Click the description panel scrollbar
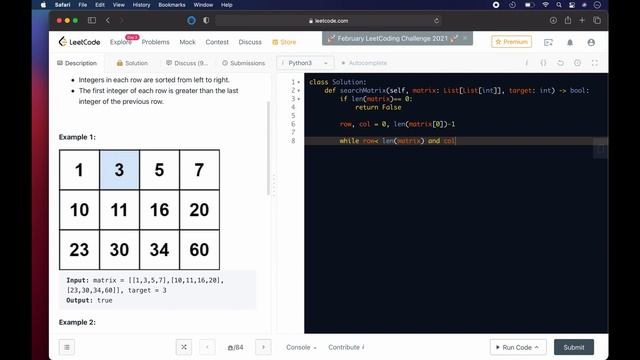The image size is (640, 360). (269, 148)
